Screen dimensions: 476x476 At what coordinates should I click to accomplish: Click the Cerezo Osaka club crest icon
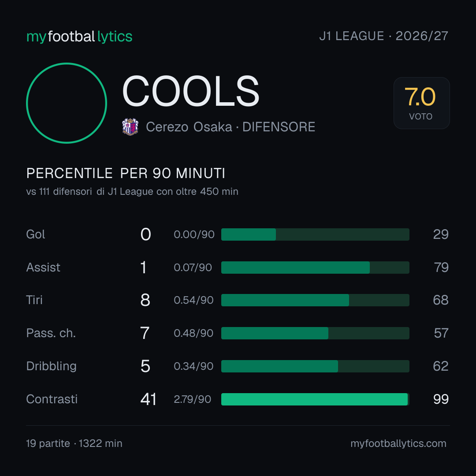pos(130,126)
